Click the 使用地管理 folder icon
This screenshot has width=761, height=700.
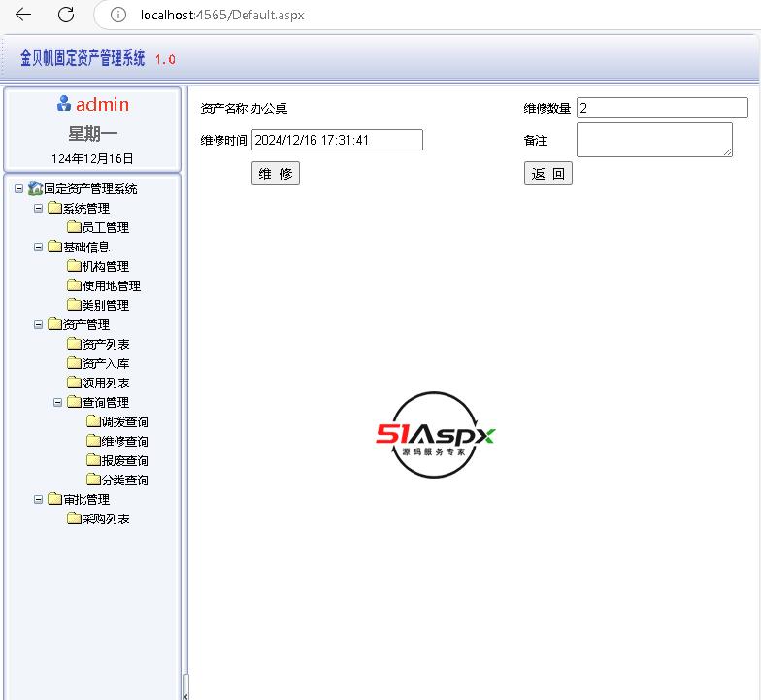click(x=74, y=285)
